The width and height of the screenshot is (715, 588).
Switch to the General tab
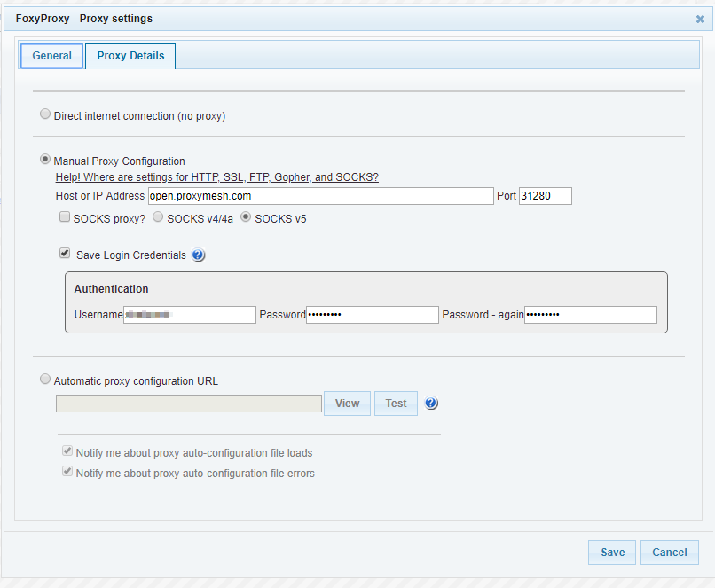51,56
